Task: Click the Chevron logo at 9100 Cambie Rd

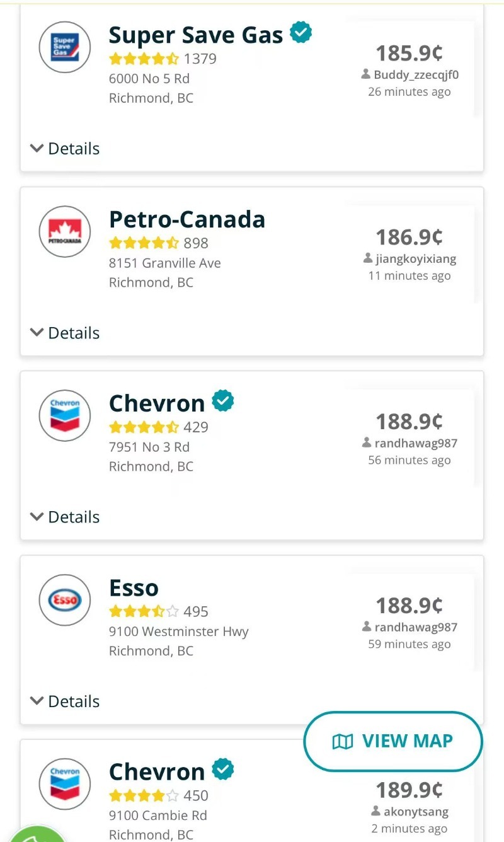Action: tap(65, 784)
